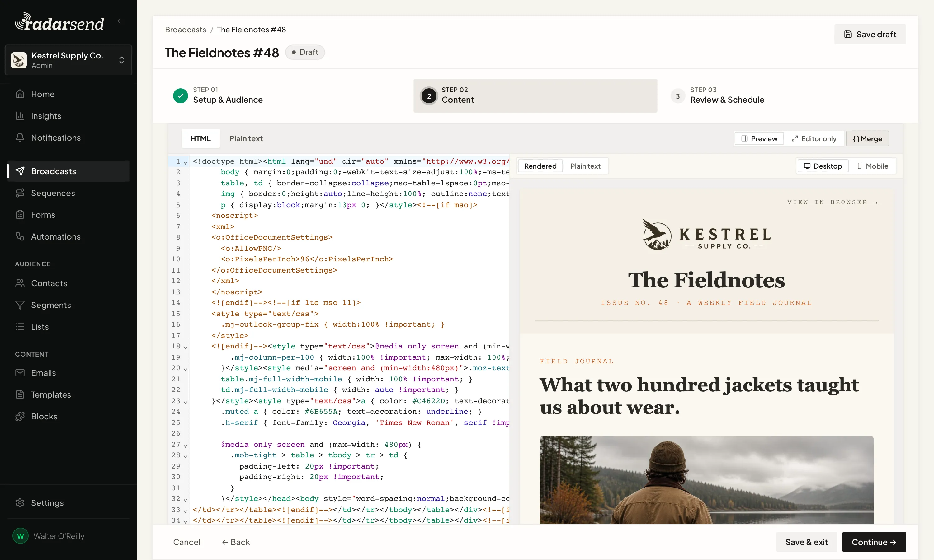Switch preview to Mobile view

(872, 166)
